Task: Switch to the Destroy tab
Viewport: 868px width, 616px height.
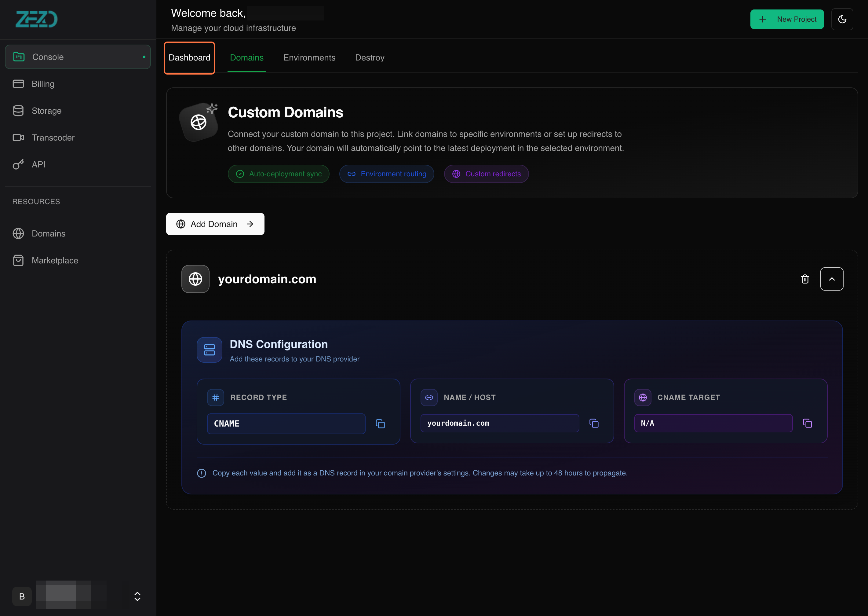Action: 369,58
